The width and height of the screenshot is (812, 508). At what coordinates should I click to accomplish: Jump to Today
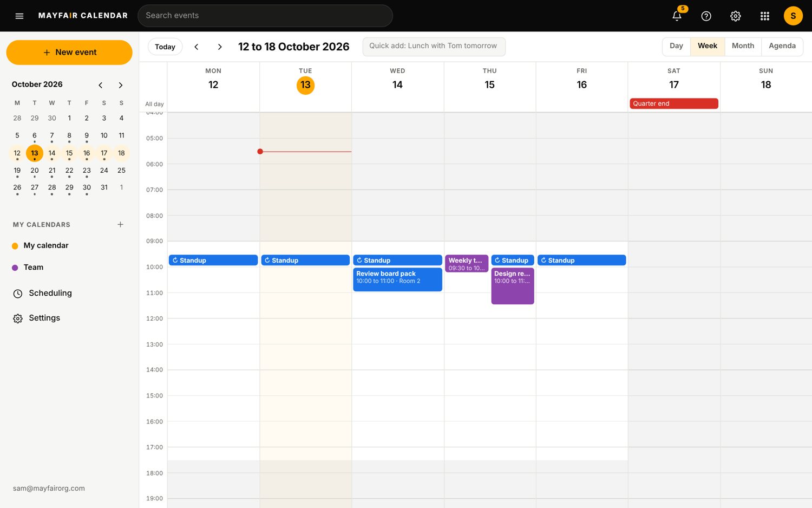pos(165,47)
